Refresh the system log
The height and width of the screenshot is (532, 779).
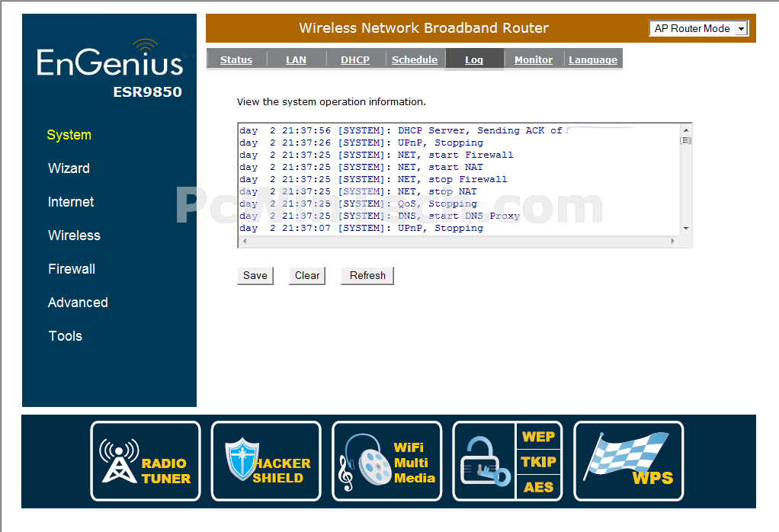[x=367, y=276]
